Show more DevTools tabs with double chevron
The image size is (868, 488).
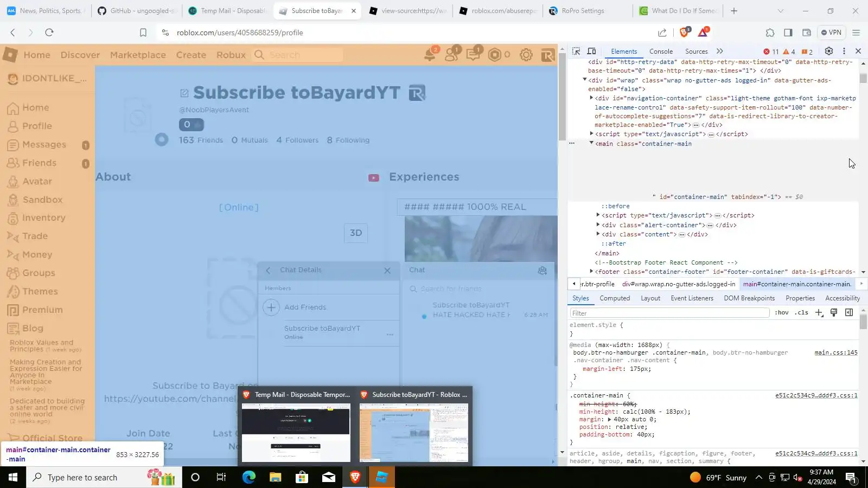tap(720, 51)
